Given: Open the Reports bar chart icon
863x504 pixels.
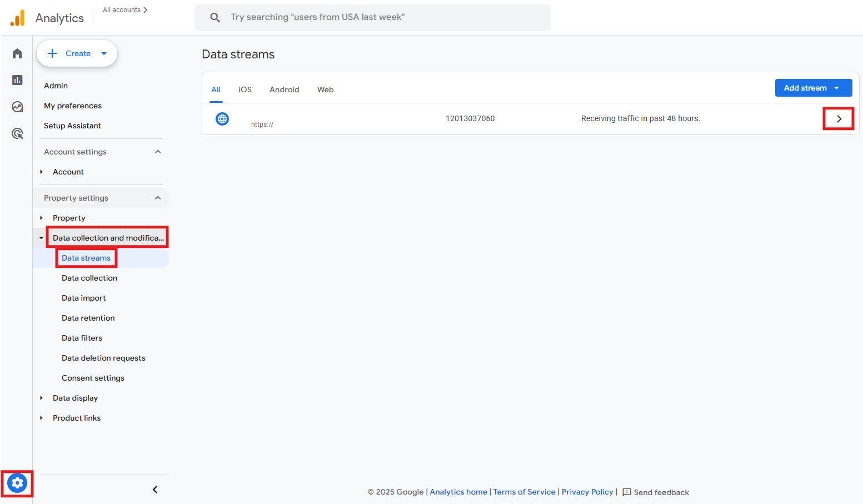Looking at the screenshot, I should click(x=17, y=80).
